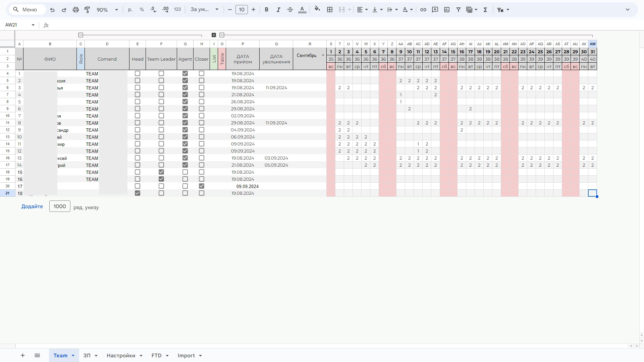Screen dimensions: 644x362
Task: Open the all sheets list
Action: click(x=37, y=355)
